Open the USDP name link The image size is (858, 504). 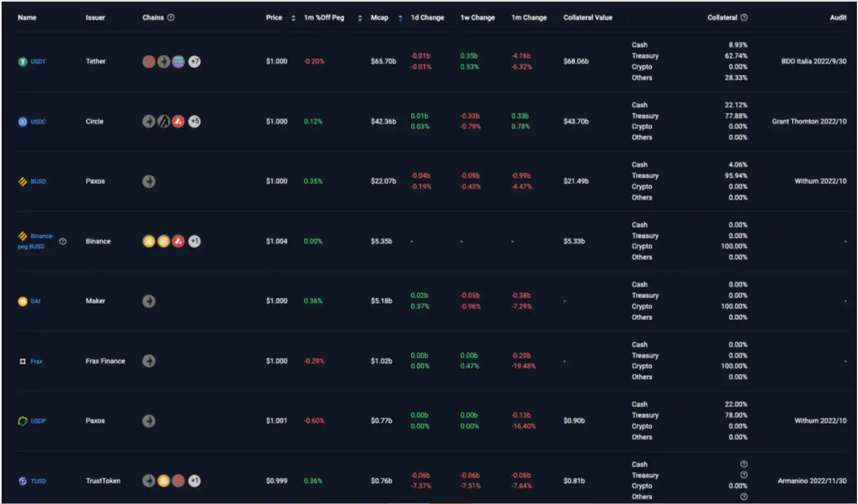[38, 421]
